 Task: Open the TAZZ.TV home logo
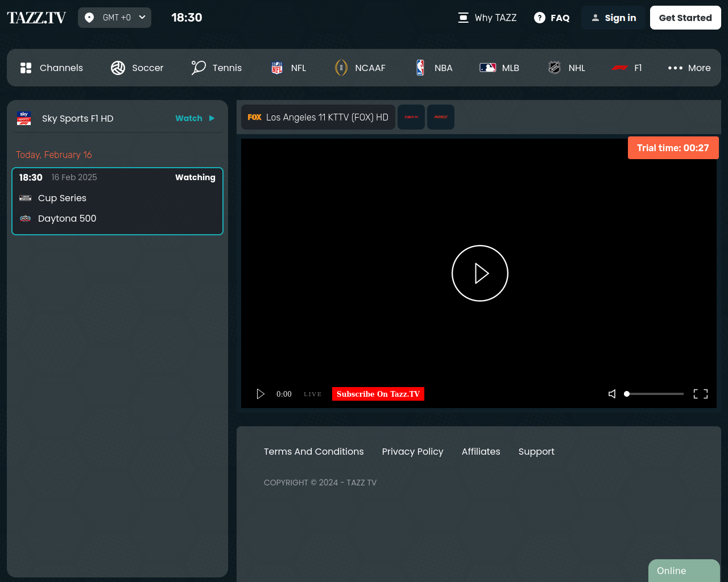(36, 18)
